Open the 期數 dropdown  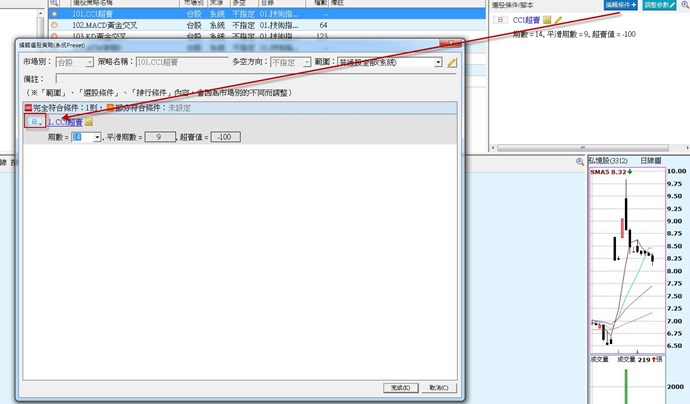click(x=96, y=137)
